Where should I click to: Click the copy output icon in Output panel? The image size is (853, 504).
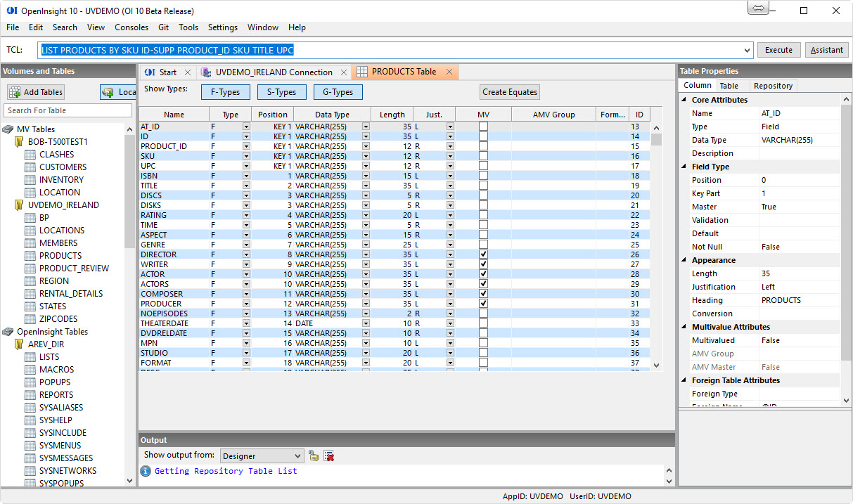point(314,455)
